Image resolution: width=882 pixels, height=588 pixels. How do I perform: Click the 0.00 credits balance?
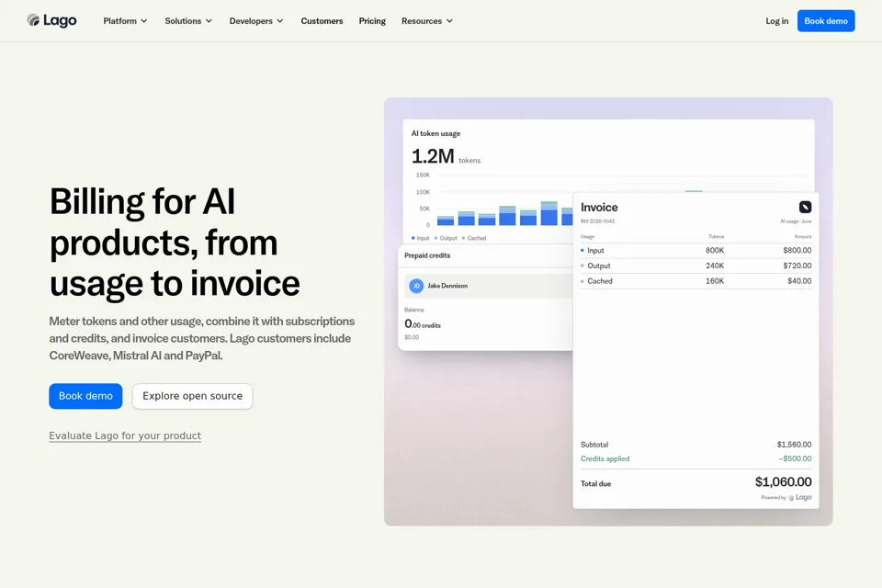pos(423,324)
